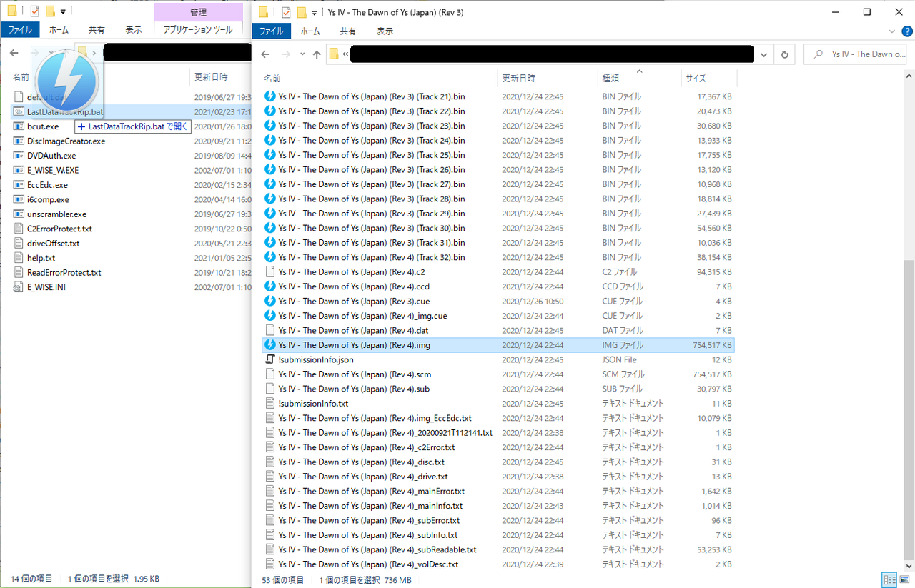Go up one folder level in the Ys IV window
The width and height of the screenshot is (915, 588).
(x=317, y=55)
